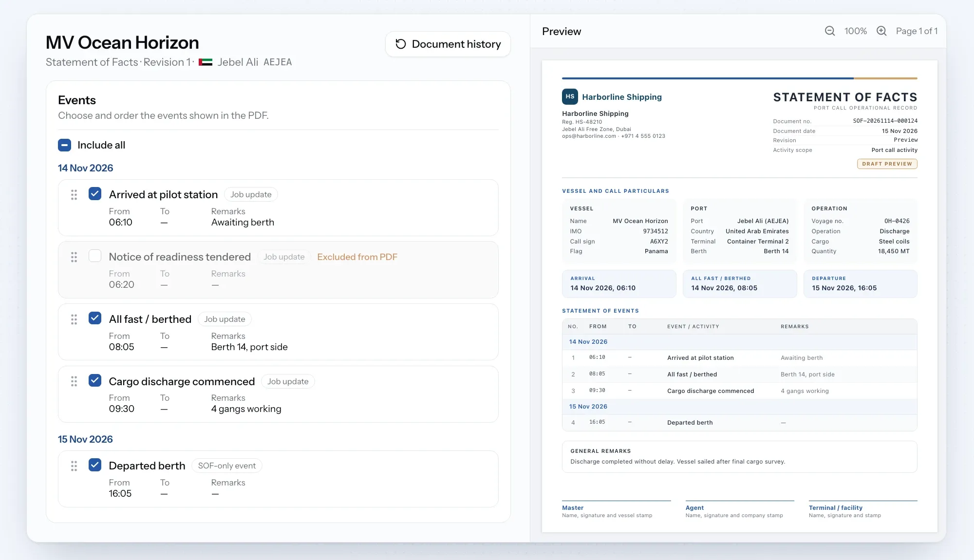Click the Master signature field in preview
The width and height of the screenshot is (974, 560).
[616, 510]
